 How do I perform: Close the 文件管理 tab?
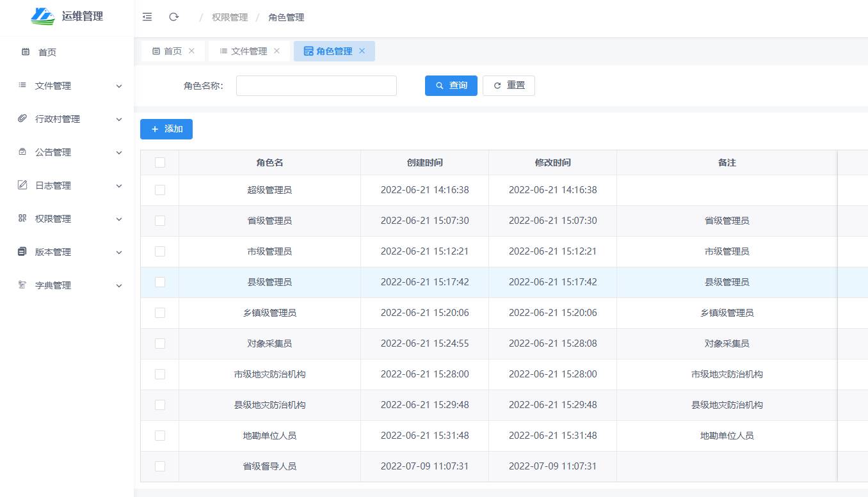[x=277, y=51]
